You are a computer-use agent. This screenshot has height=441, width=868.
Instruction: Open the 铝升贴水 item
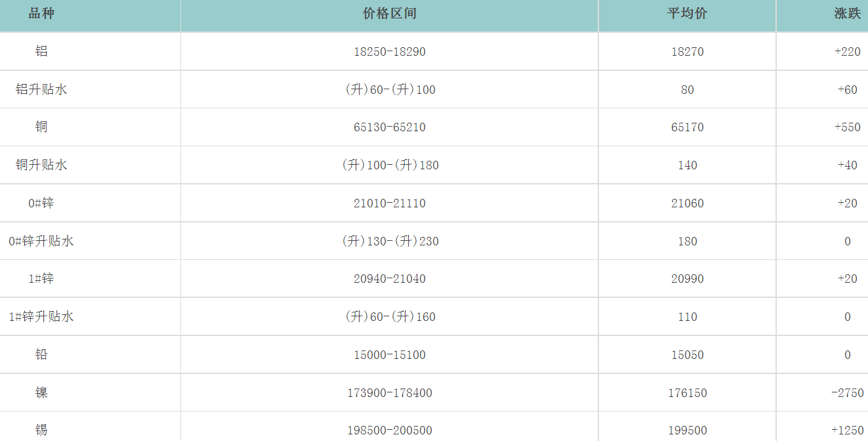[x=41, y=89]
